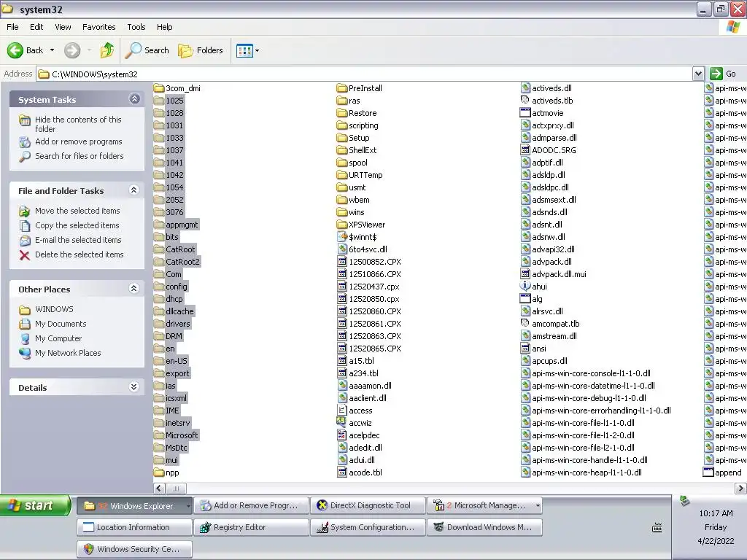The image size is (747, 560).
Task: Select the PreInstall folder icon
Action: click(341, 88)
